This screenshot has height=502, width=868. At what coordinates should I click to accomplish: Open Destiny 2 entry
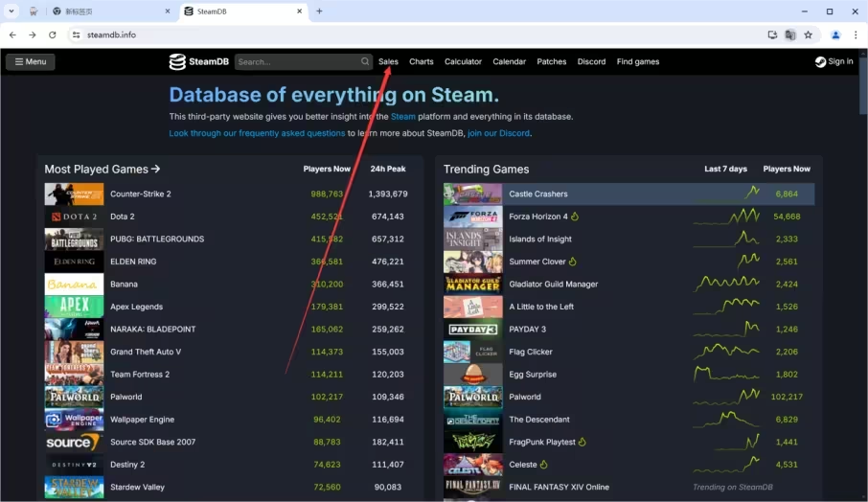click(127, 465)
